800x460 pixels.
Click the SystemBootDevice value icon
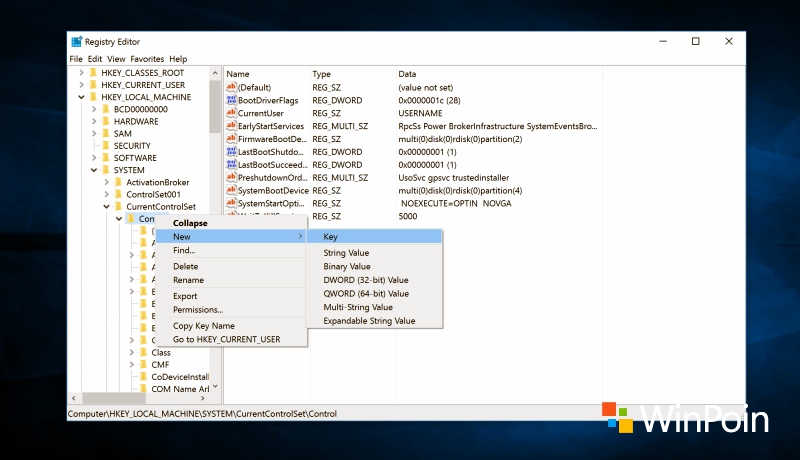click(231, 190)
